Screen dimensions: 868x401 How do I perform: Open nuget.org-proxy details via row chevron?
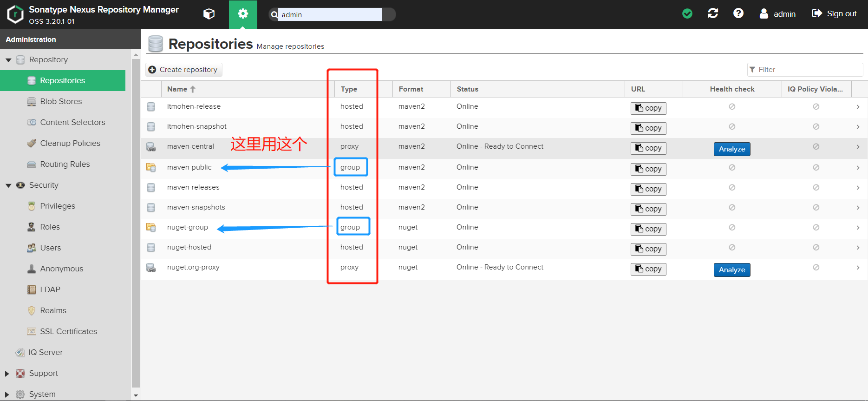tap(858, 267)
